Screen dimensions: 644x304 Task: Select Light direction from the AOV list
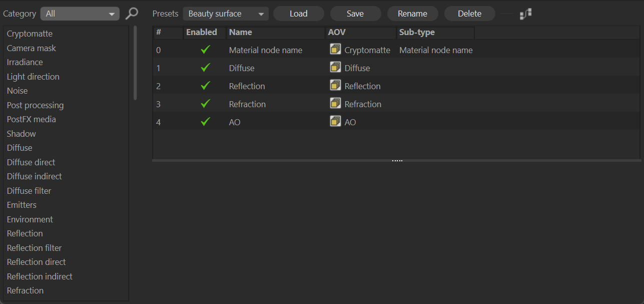33,77
